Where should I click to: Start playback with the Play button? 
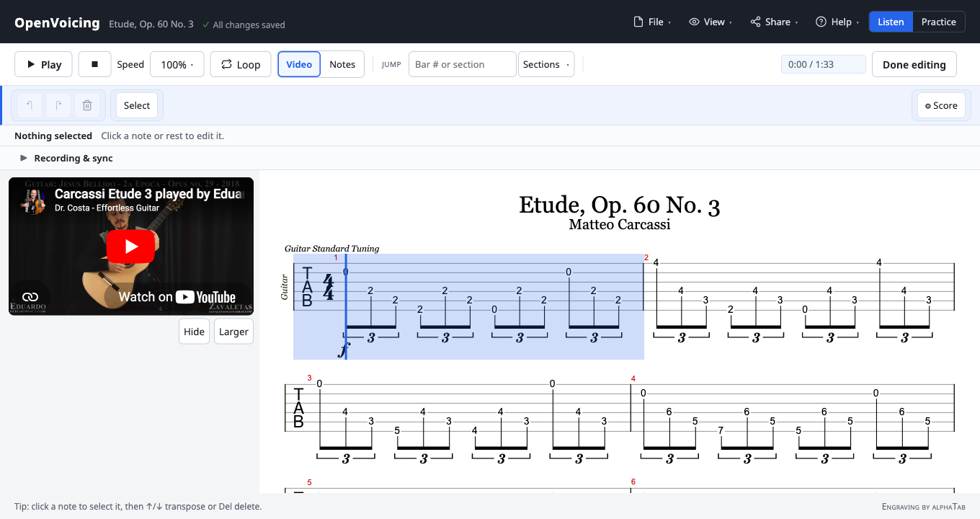click(x=43, y=64)
